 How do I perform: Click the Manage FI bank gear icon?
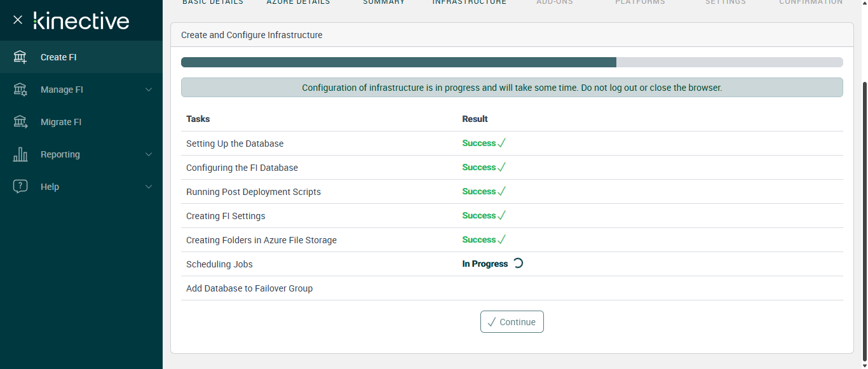[x=20, y=90]
